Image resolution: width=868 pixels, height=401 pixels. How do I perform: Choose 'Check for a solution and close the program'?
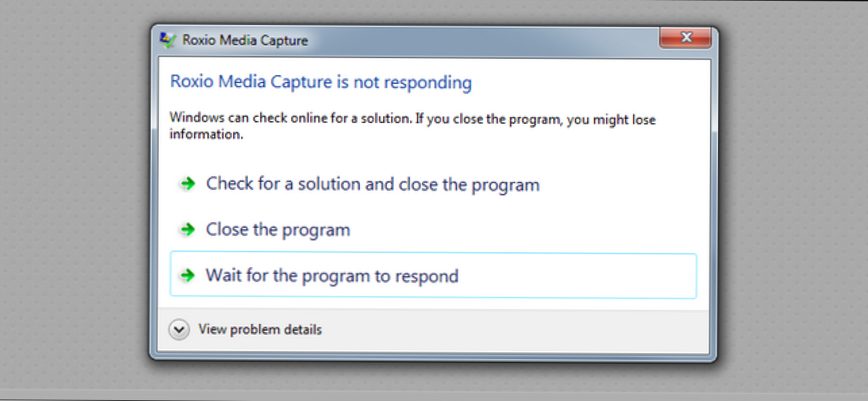click(372, 184)
